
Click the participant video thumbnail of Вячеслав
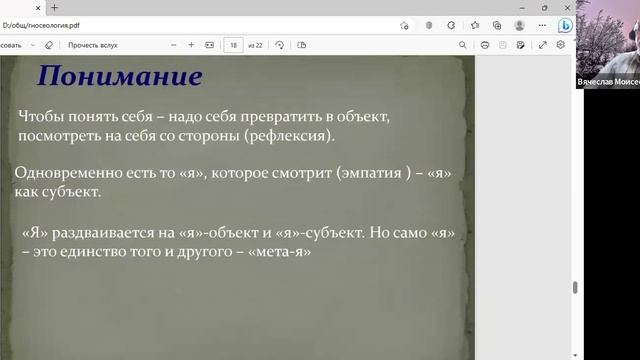(608, 44)
